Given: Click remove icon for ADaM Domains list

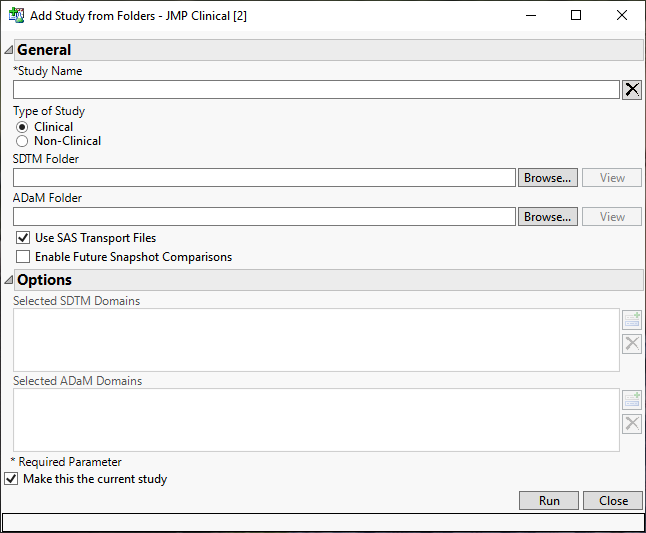Looking at the screenshot, I should pos(632,424).
